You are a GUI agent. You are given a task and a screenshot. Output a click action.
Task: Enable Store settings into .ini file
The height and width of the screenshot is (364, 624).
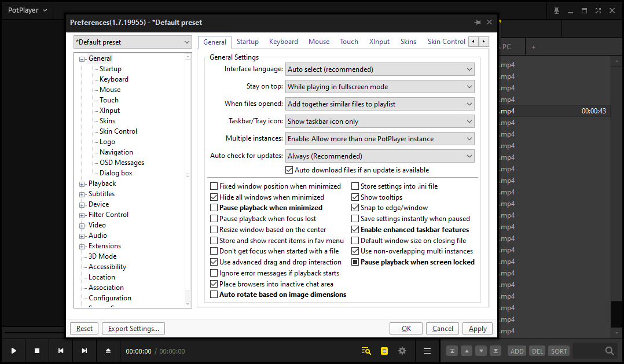click(355, 186)
